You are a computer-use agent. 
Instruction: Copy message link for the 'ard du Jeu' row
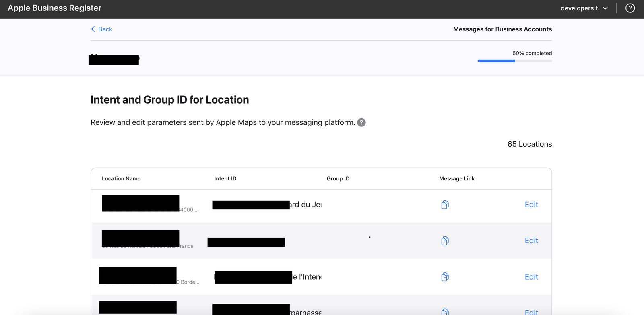coord(445,205)
